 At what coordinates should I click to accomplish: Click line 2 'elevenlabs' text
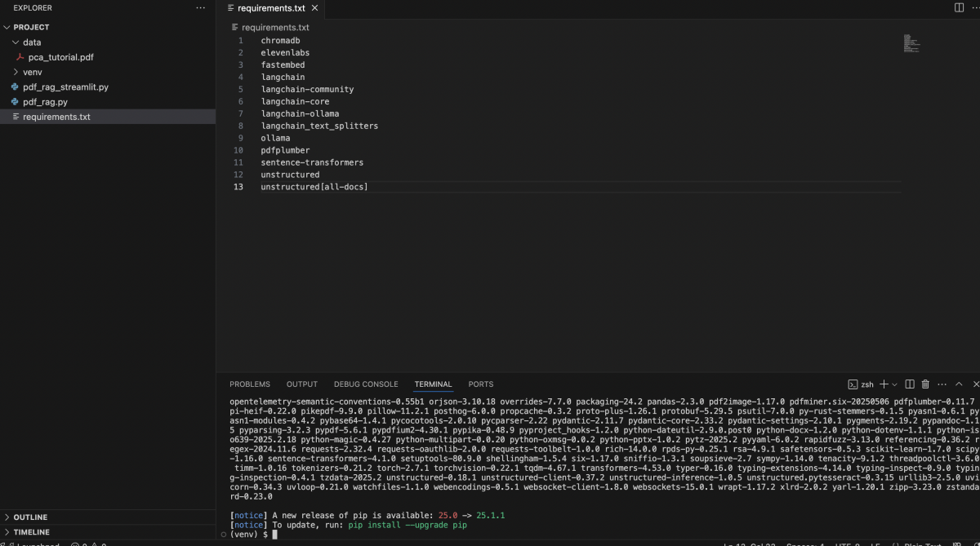[x=285, y=53]
